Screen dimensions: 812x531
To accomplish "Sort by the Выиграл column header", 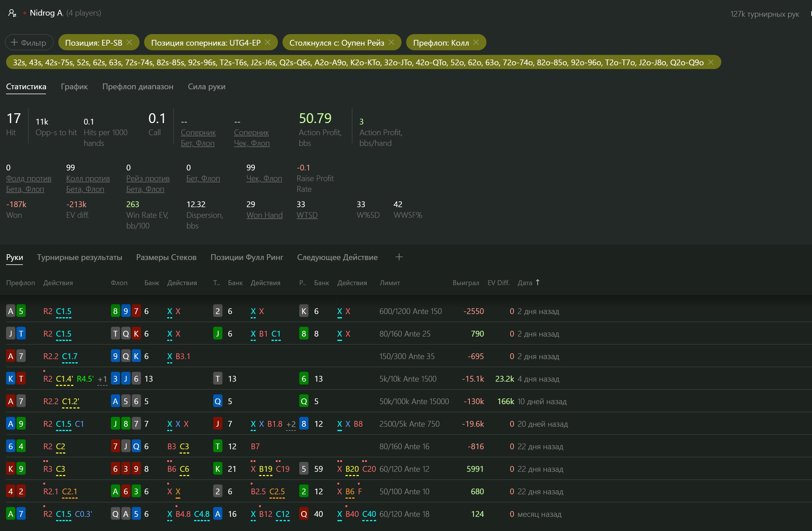I will (x=466, y=283).
